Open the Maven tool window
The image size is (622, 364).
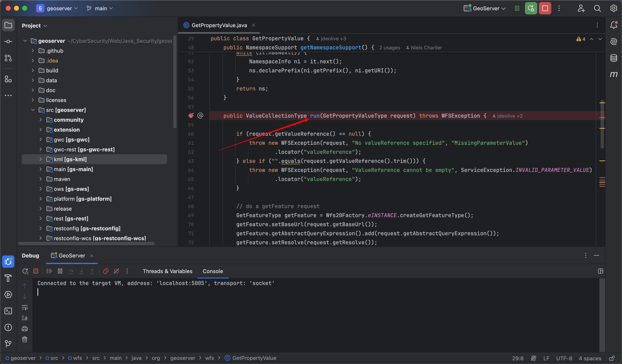click(614, 74)
